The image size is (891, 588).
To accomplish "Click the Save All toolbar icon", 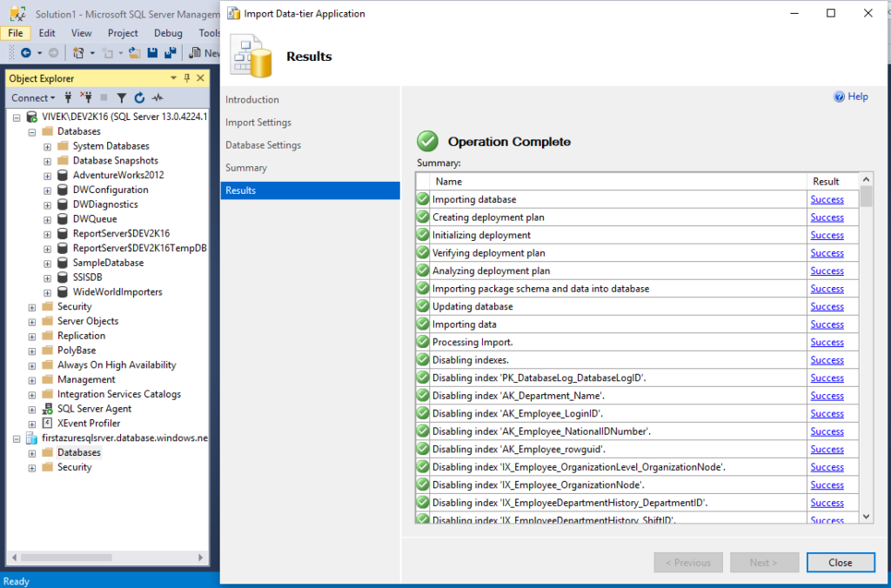I will (x=171, y=52).
